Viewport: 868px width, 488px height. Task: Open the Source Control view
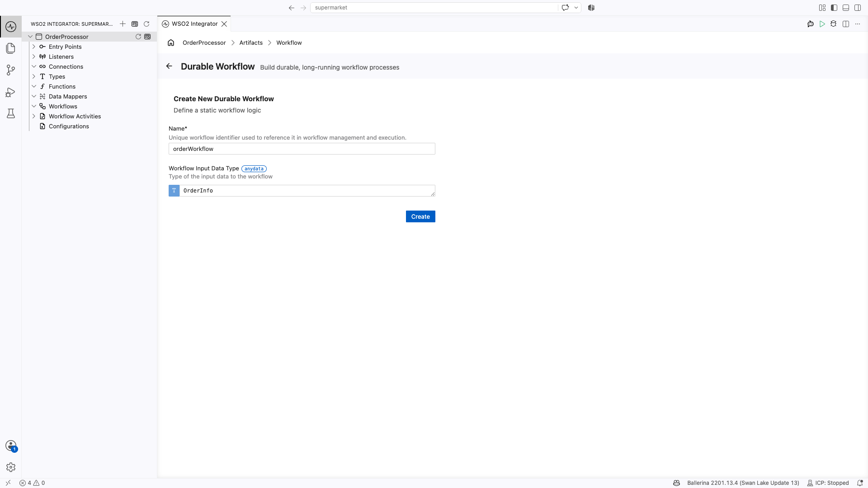tap(11, 70)
